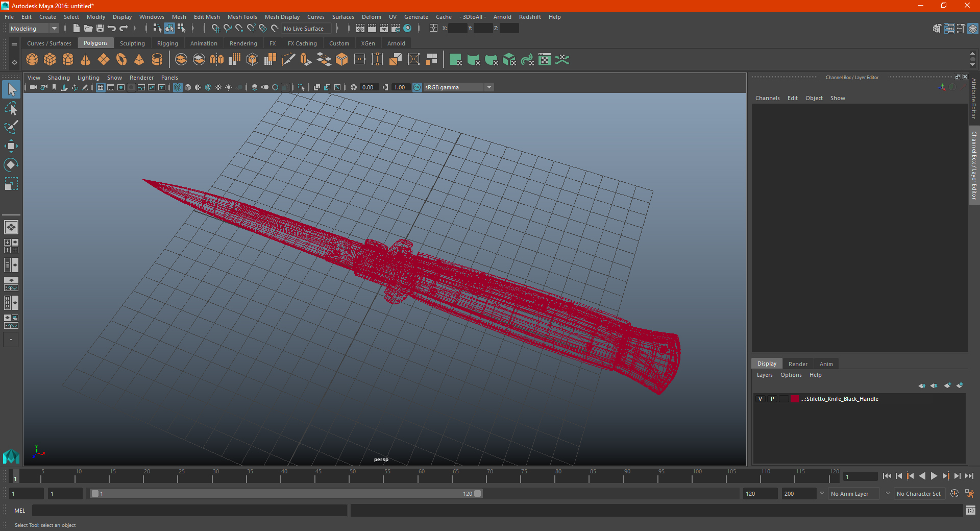
Task: Click No Live Surface field
Action: pyautogui.click(x=306, y=29)
